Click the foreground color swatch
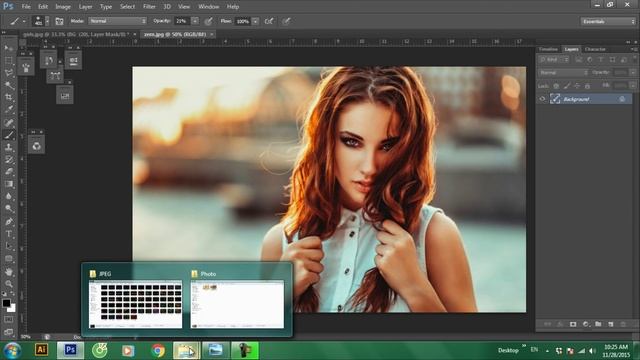The height and width of the screenshot is (360, 640). pyautogui.click(x=6, y=303)
